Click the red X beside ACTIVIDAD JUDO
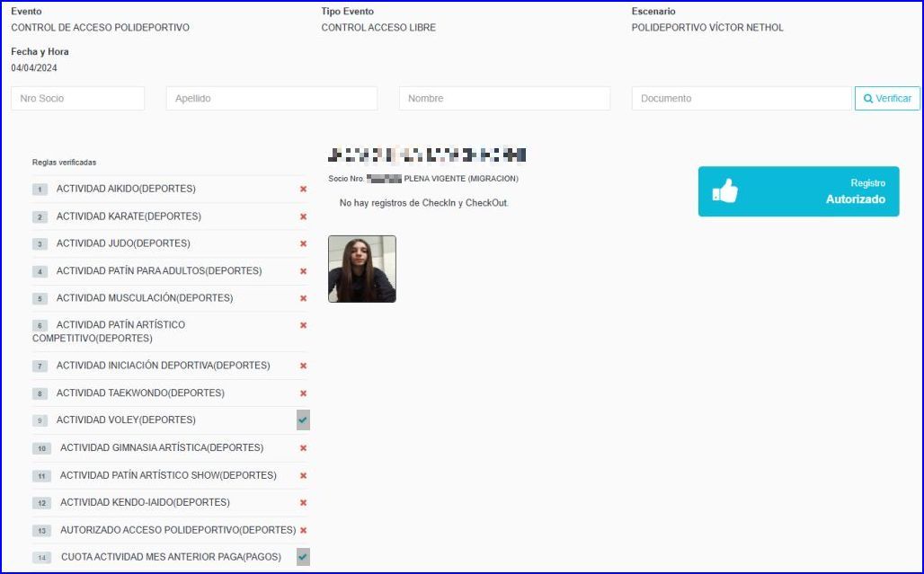924x574 pixels. [304, 243]
